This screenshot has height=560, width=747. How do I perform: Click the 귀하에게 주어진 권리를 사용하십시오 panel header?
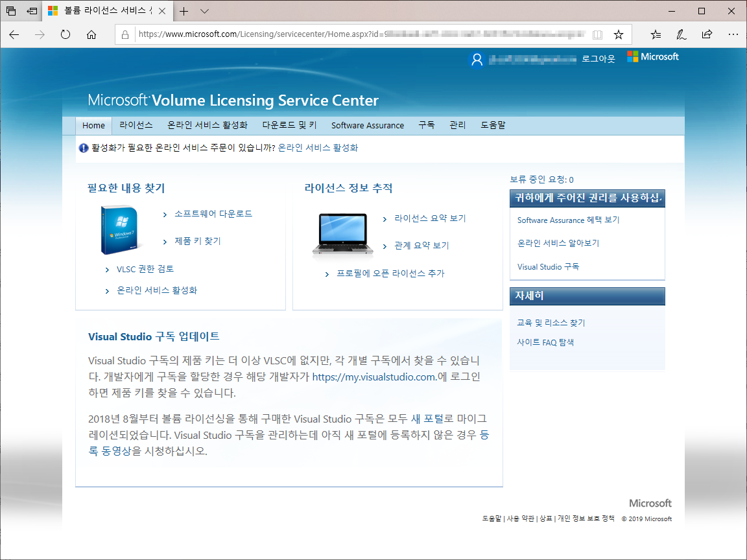coord(587,198)
